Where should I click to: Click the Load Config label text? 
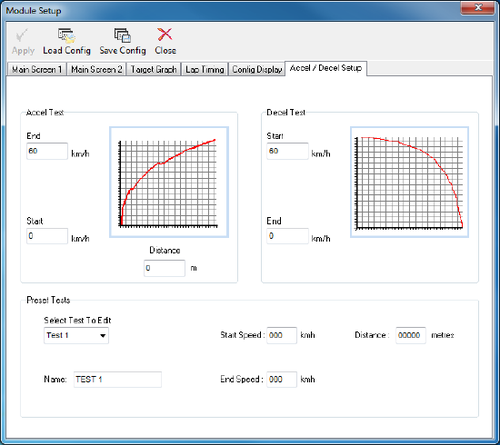coord(67,51)
